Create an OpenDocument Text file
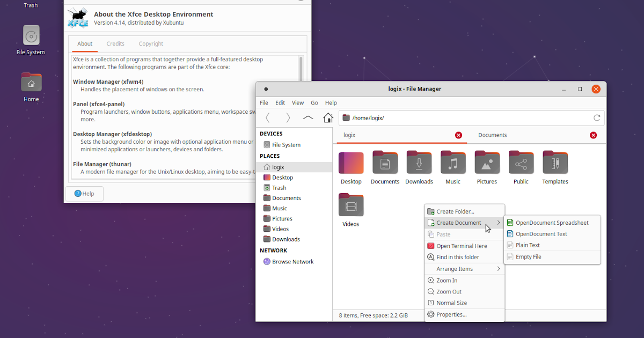644x338 pixels. (552, 234)
